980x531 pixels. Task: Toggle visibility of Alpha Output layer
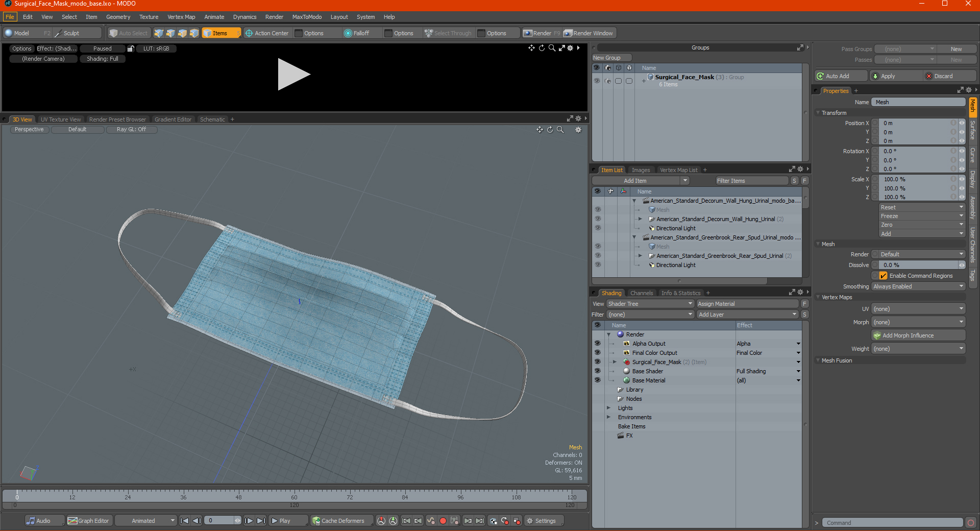597,344
